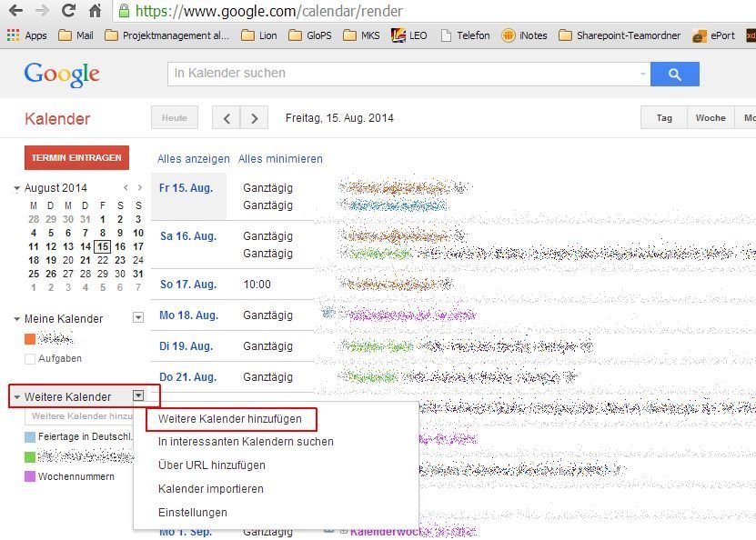Click the 10:00 time of So 17. Aug.
The height and width of the screenshot is (540, 756).
coord(257,285)
